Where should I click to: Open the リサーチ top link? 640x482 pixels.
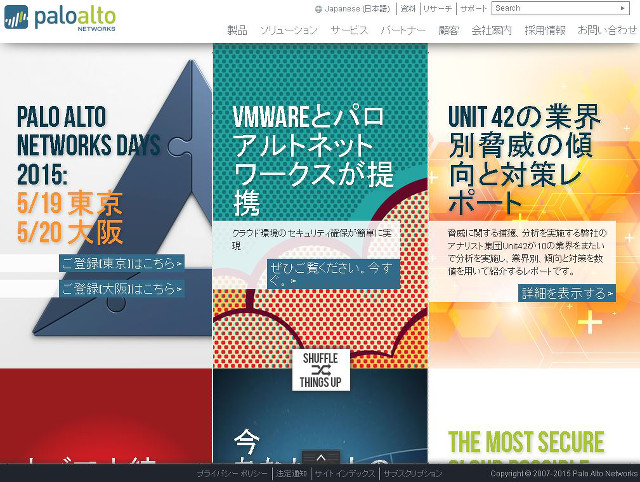pyautogui.click(x=438, y=9)
